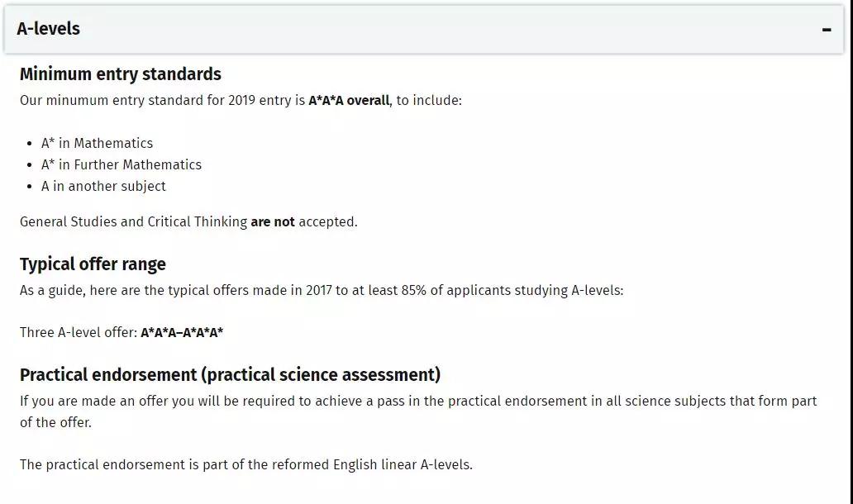Click the 'of the offer.' line ending
The image size is (853, 504).
point(55,422)
